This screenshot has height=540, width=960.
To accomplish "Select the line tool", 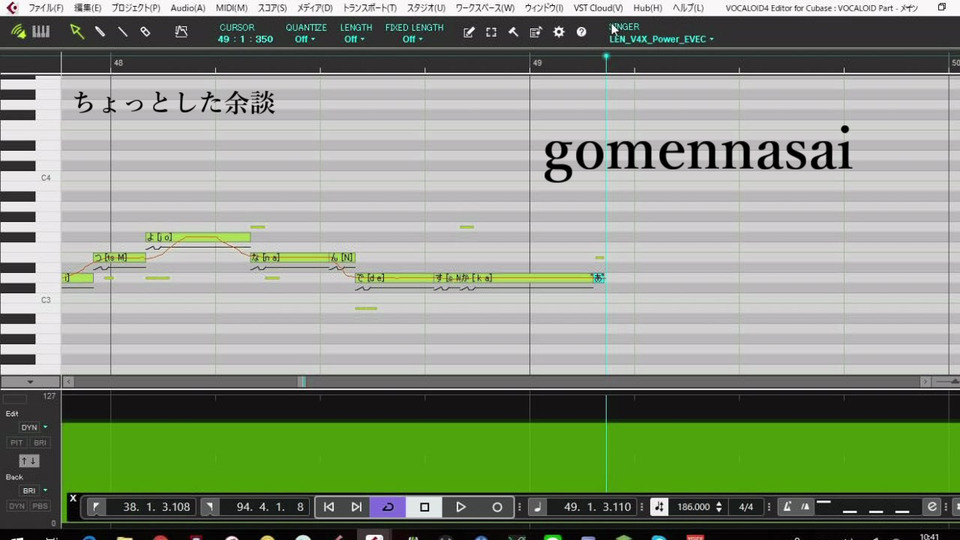I will tap(122, 32).
